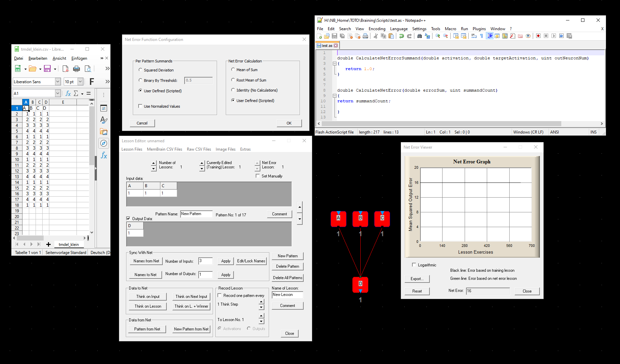Open the Plugins menu in Notepad++
620x364 pixels.
pos(479,29)
